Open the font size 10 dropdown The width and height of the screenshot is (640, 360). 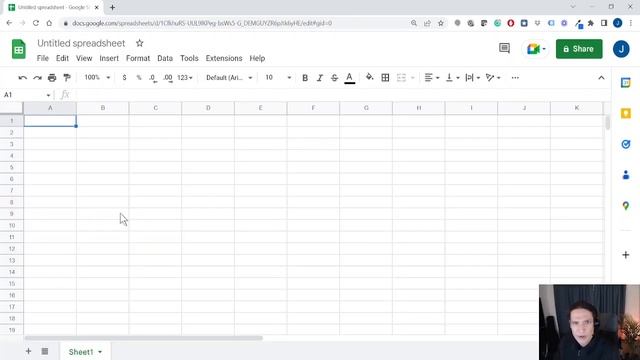point(278,78)
